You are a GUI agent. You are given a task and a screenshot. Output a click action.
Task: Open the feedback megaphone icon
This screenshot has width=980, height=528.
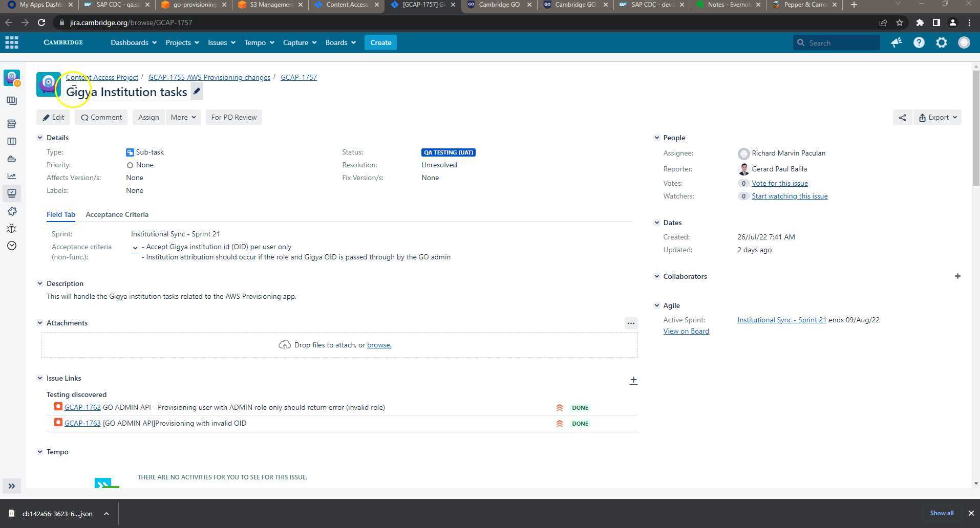click(896, 42)
